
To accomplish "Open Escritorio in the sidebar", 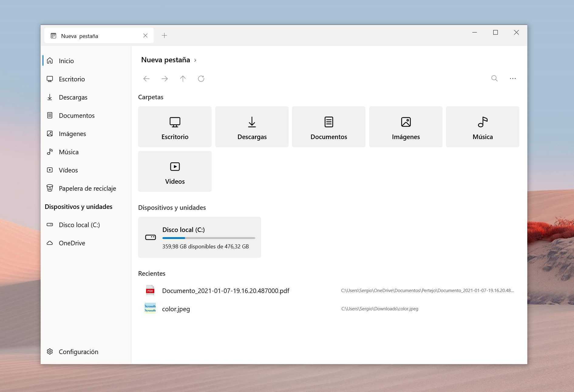I will pos(86,79).
